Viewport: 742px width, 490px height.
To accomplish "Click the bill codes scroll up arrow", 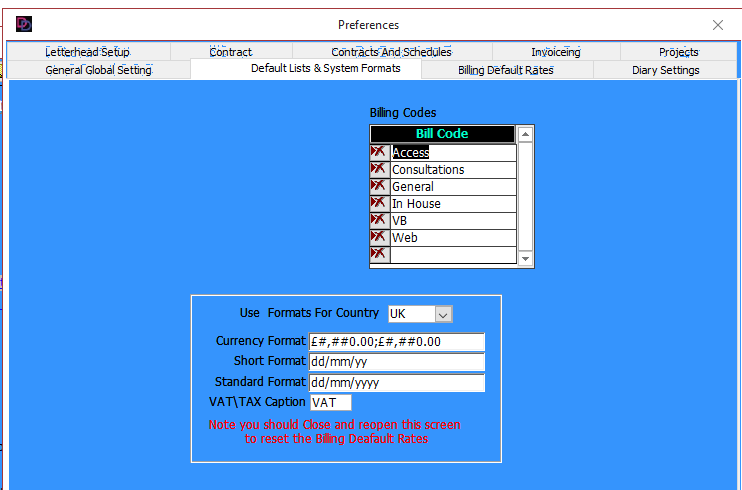I will click(525, 134).
